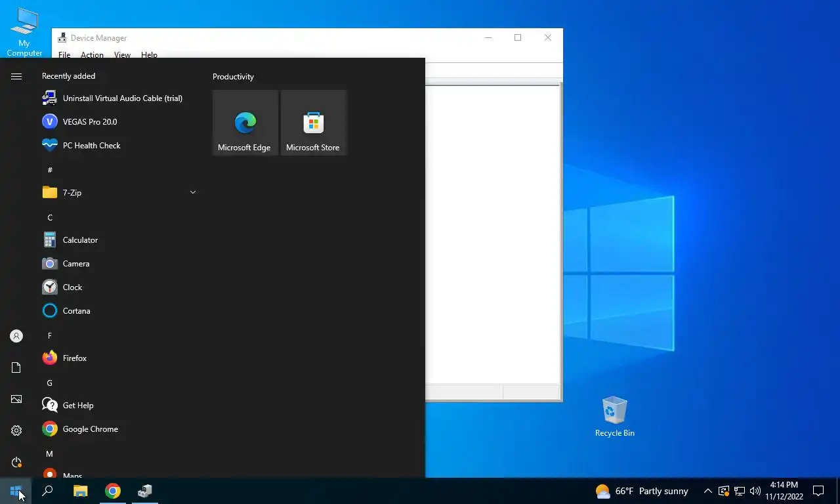Open the clock showing 4:14 PM

784,491
